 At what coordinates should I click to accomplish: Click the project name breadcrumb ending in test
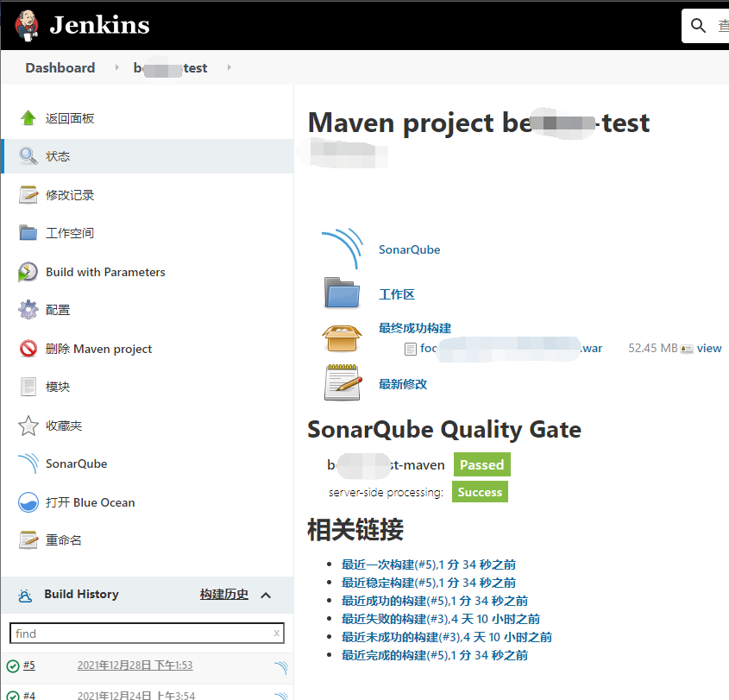tap(170, 68)
